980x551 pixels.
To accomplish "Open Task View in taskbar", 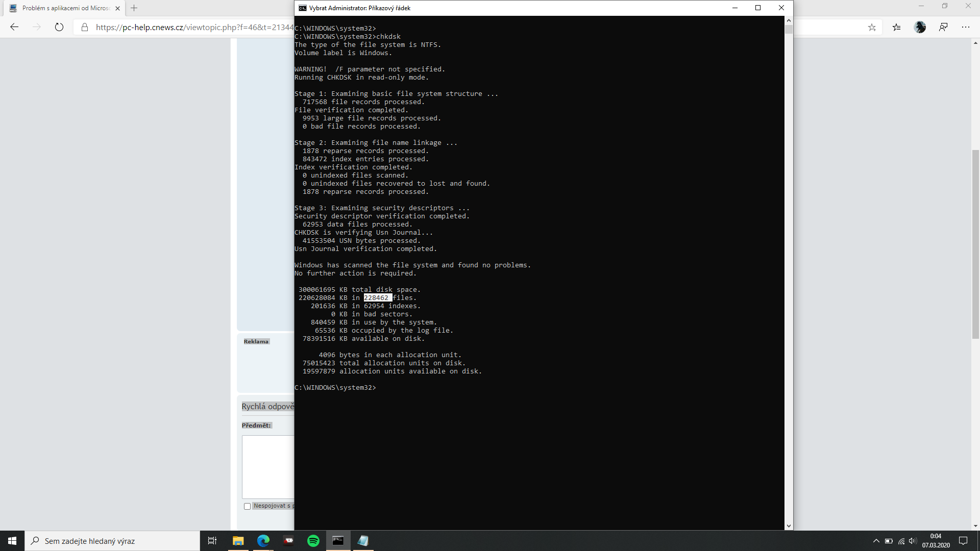I will coord(212,541).
